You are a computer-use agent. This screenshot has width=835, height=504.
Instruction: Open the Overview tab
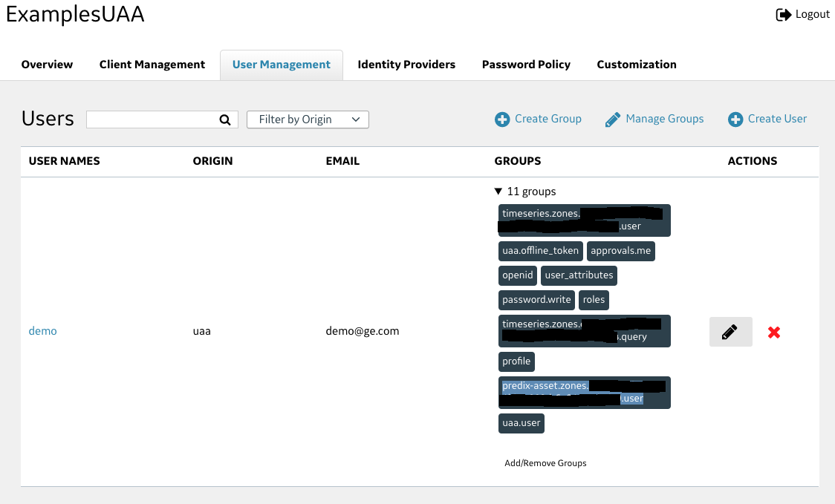48,65
